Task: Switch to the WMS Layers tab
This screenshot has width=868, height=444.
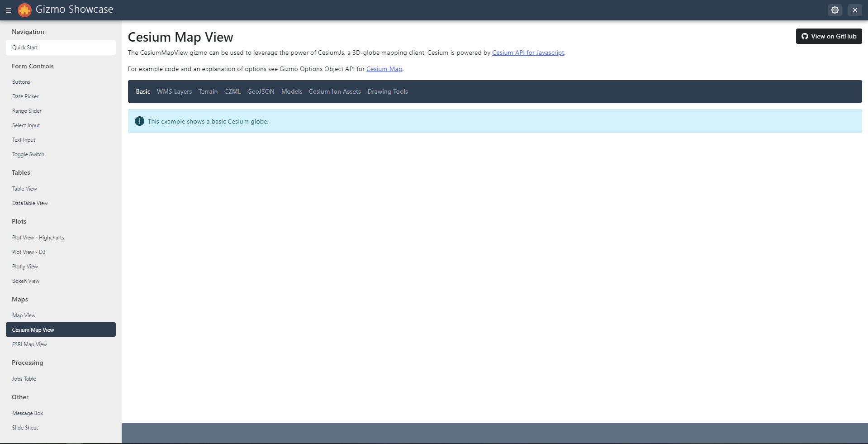Action: (174, 91)
